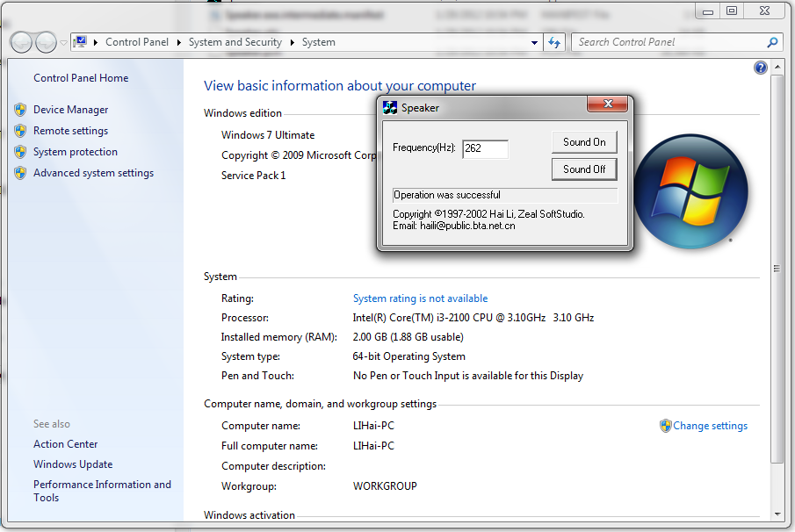The width and height of the screenshot is (795, 532).
Task: Maximize the System Control Panel window
Action: tap(732, 11)
